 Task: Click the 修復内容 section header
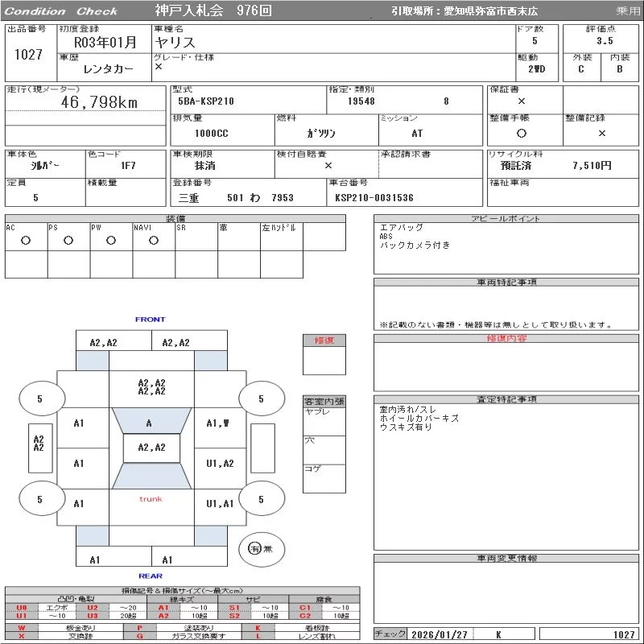coord(507,339)
